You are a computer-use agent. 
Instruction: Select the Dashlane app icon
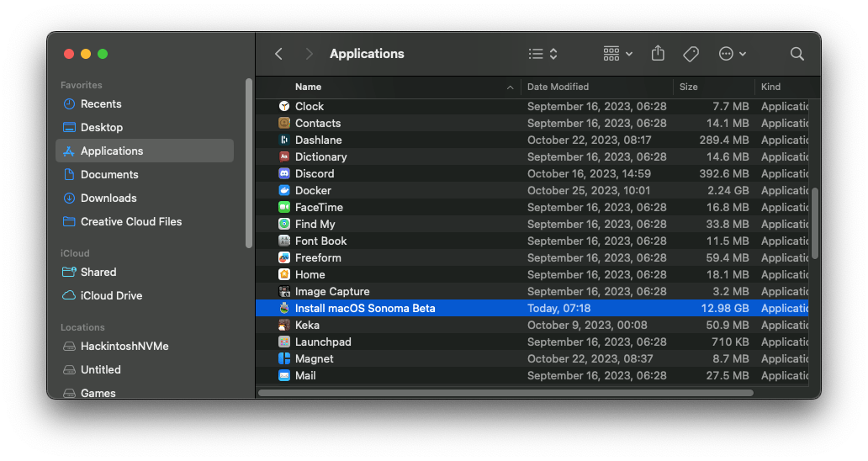click(284, 140)
